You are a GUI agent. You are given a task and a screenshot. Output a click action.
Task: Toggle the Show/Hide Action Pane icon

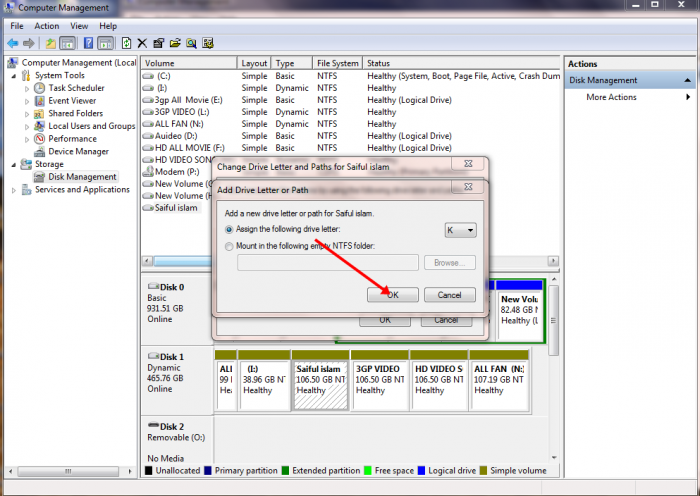(x=105, y=43)
